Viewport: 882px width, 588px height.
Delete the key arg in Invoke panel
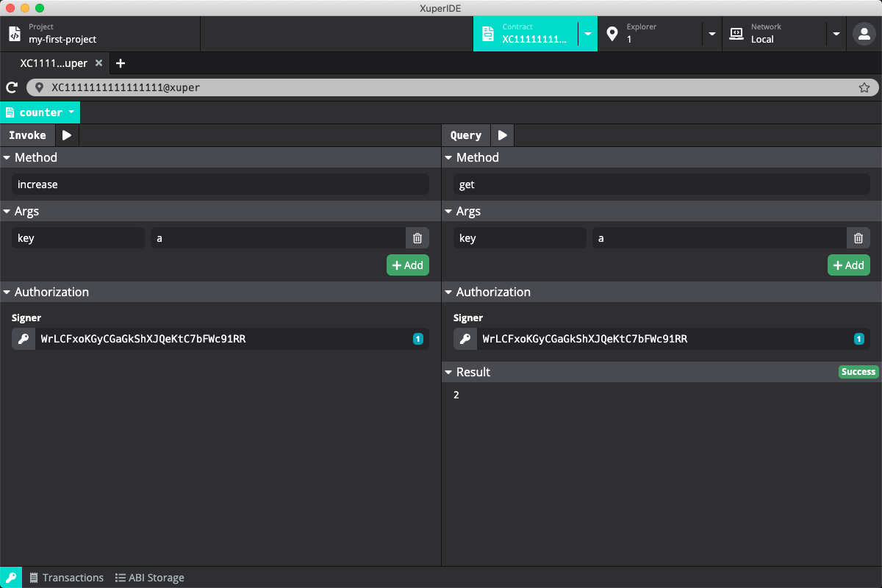click(x=417, y=238)
